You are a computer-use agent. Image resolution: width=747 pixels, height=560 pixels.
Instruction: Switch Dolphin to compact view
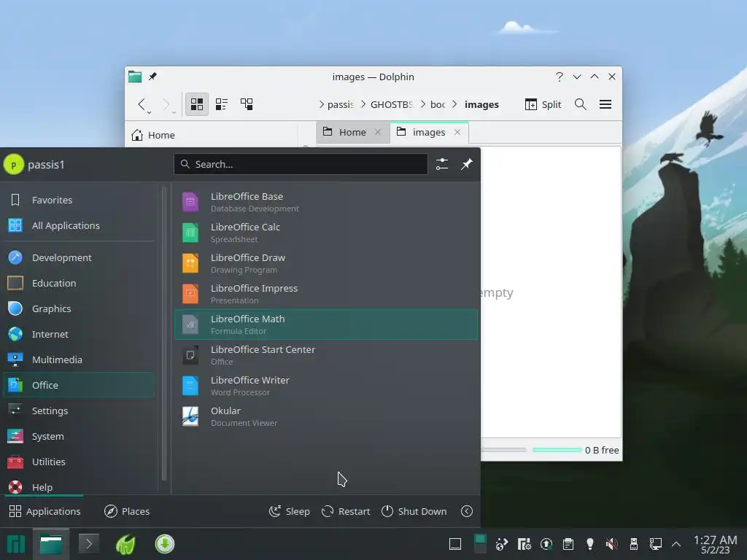pos(222,104)
